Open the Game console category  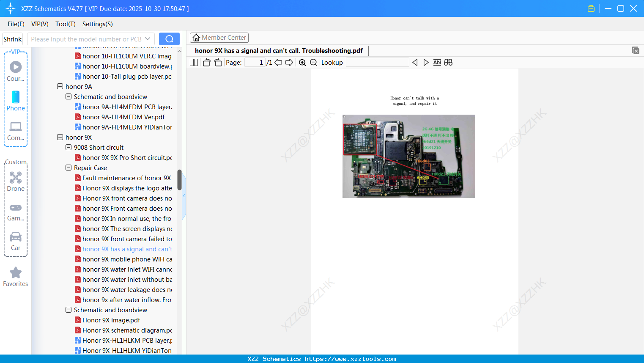click(16, 212)
